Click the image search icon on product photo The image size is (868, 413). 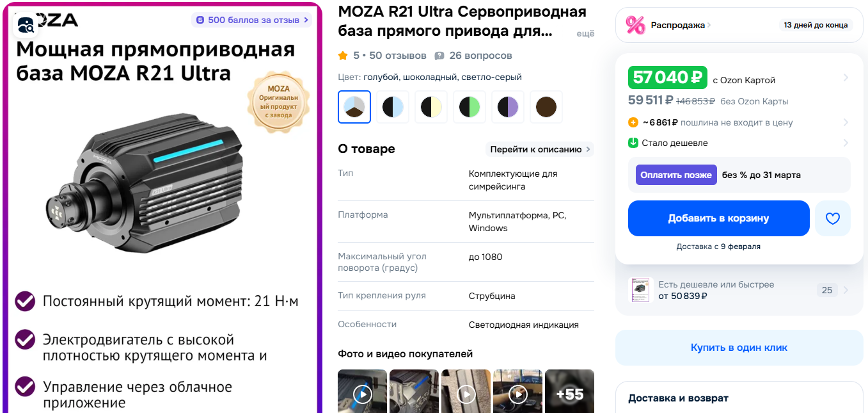tap(26, 25)
